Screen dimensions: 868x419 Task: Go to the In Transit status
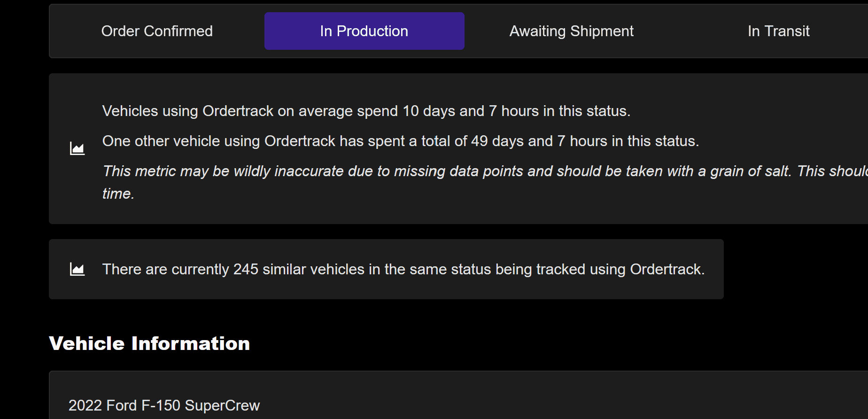click(x=778, y=31)
